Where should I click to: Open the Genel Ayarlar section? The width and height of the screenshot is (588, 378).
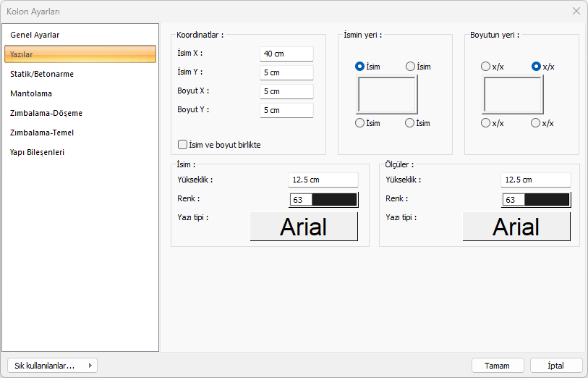point(35,35)
